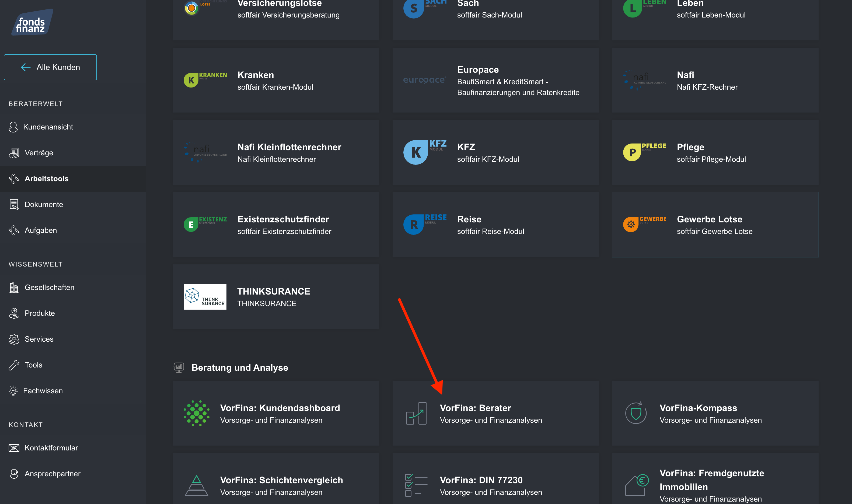
Task: Click VorFina: Kundendashboard green dots icon
Action: (x=196, y=413)
